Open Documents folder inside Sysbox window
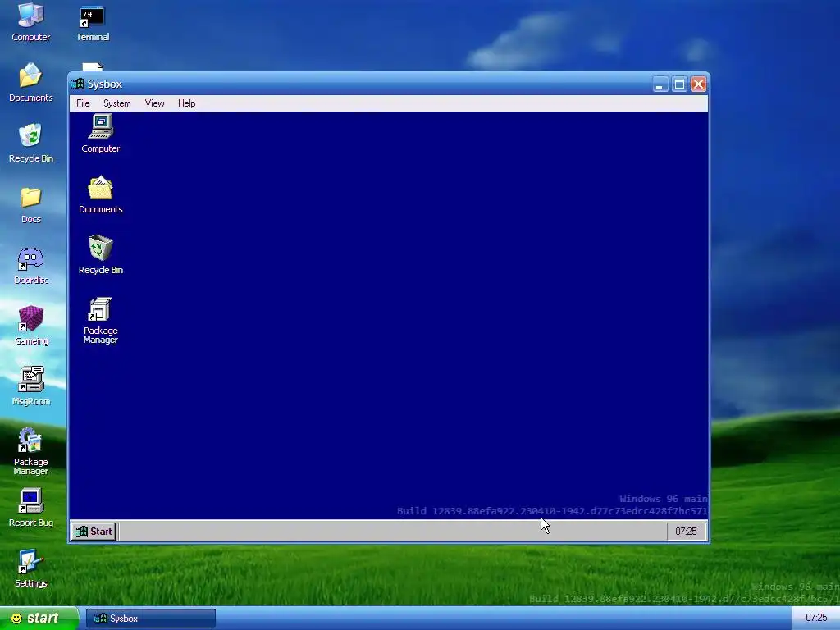840x630 pixels. pyautogui.click(x=101, y=195)
